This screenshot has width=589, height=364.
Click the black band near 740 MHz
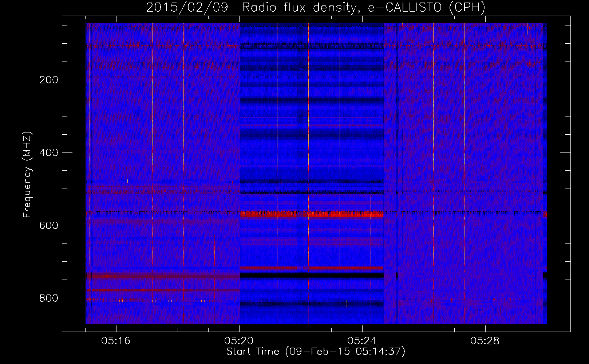(312, 276)
